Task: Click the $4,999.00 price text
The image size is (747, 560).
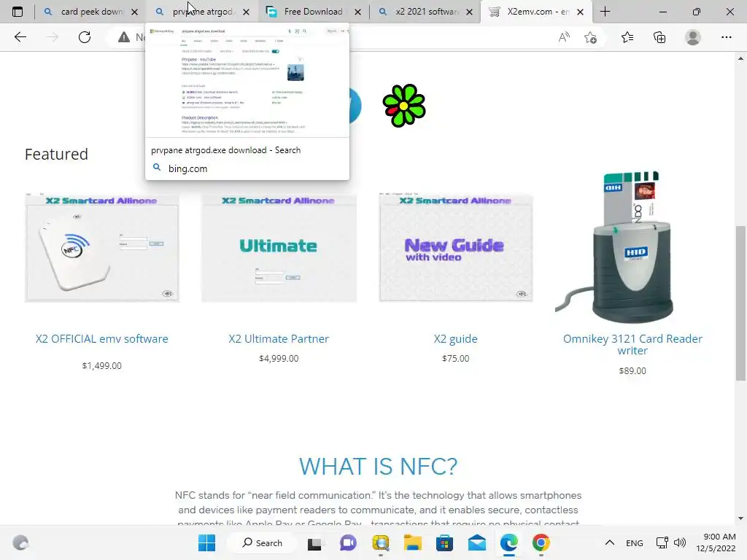Action: click(x=279, y=358)
